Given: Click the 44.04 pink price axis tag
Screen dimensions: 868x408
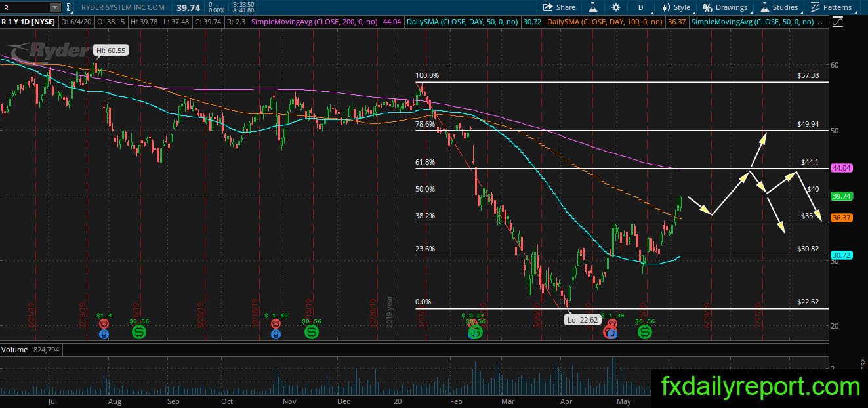Looking at the screenshot, I should point(841,168).
